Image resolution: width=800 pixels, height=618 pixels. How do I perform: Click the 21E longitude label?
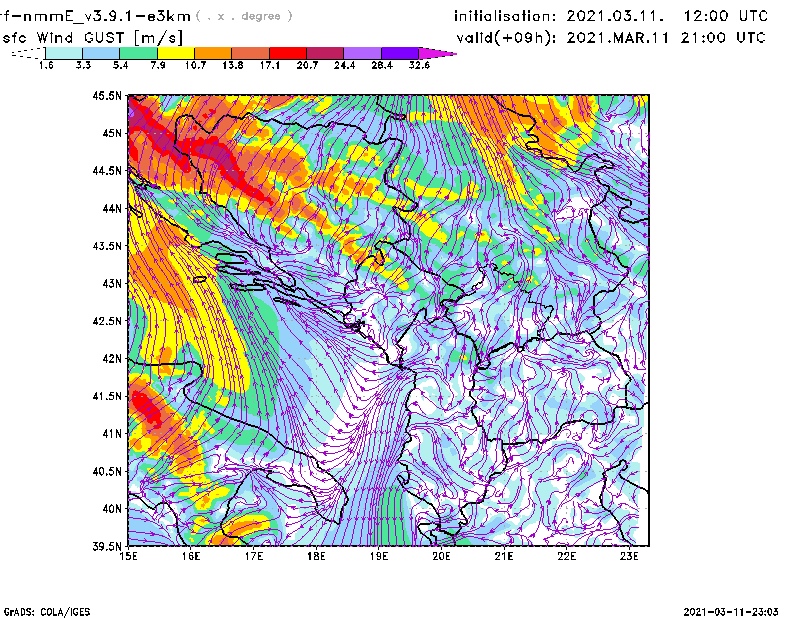pos(504,556)
